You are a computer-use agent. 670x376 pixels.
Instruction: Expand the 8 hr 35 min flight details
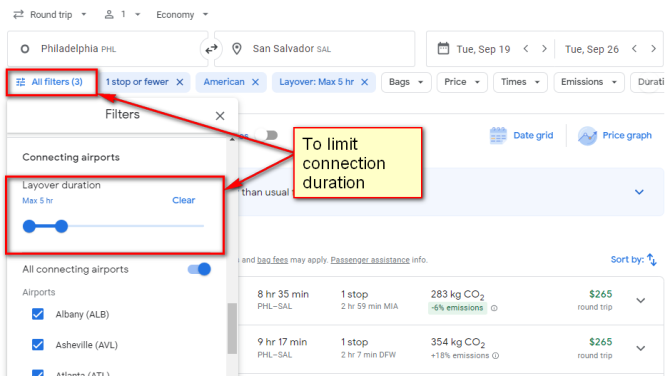tap(641, 300)
